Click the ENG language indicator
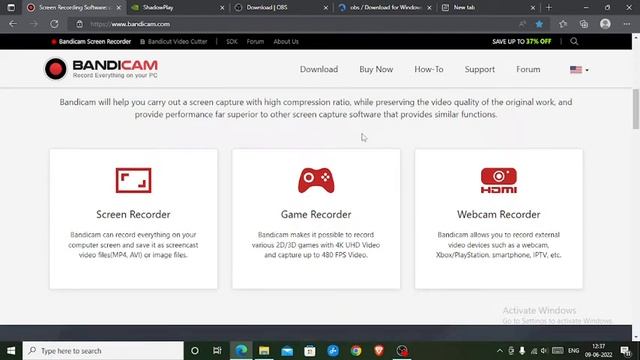Viewport: 640px width, 360px height. (573, 351)
